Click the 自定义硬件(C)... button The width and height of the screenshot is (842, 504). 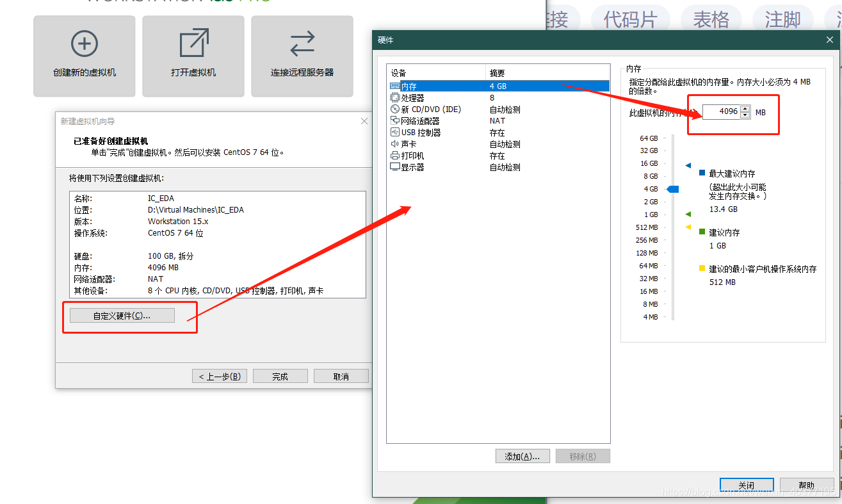click(x=122, y=316)
